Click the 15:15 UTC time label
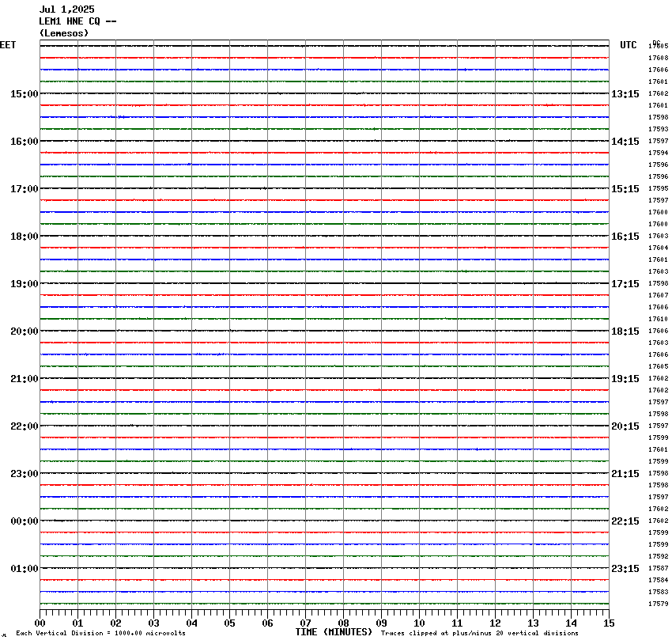 pyautogui.click(x=625, y=189)
